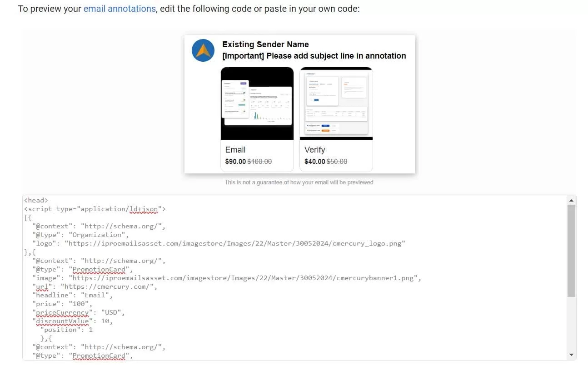Viewport: 588px width, 370px height.
Task: Click the scroll down arrow of code editor
Action: [571, 355]
